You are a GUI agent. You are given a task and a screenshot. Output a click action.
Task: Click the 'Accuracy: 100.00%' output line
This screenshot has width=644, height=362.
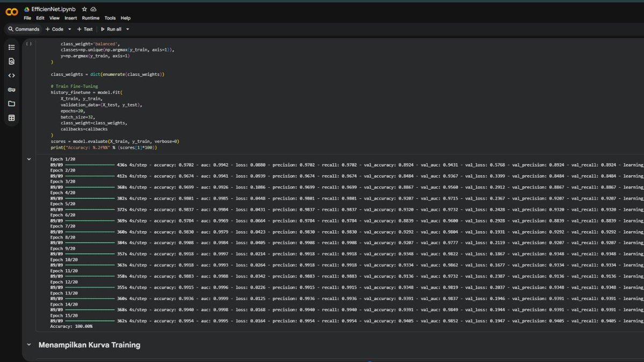pos(71,326)
